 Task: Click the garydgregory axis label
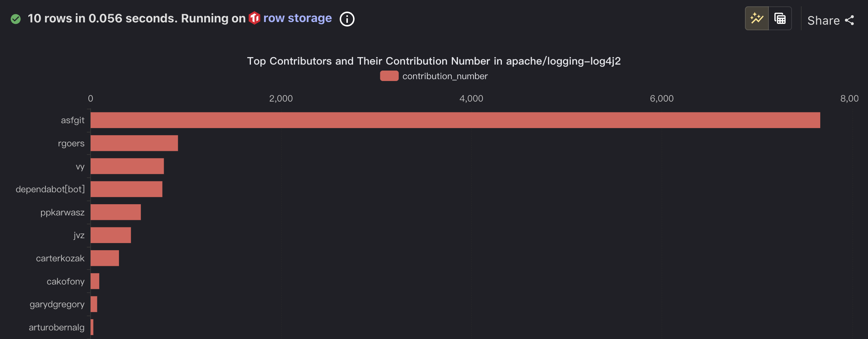(x=57, y=304)
